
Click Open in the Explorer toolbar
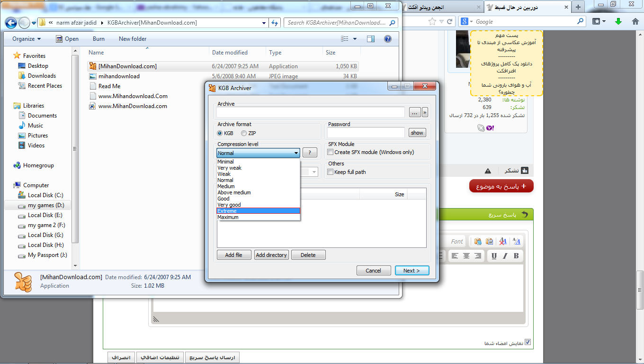click(67, 39)
